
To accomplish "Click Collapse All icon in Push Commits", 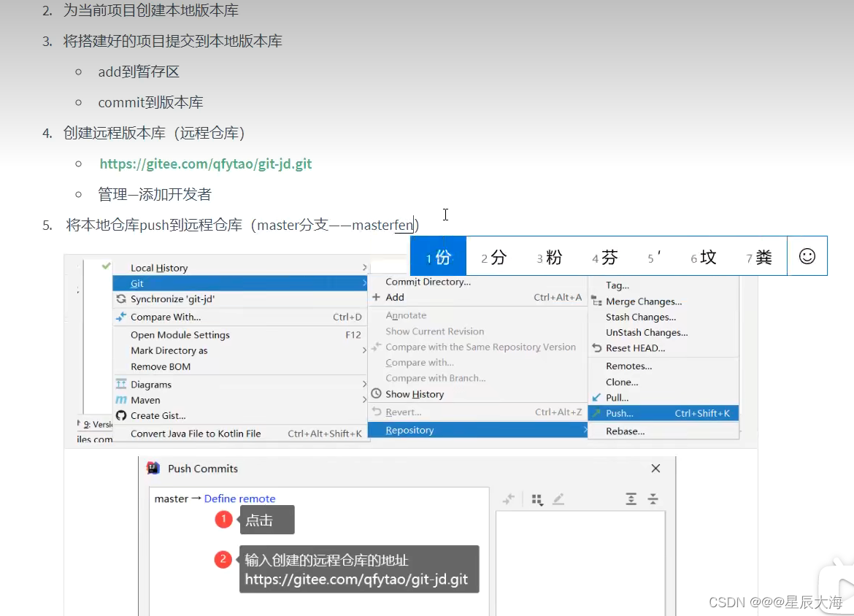I will (653, 499).
